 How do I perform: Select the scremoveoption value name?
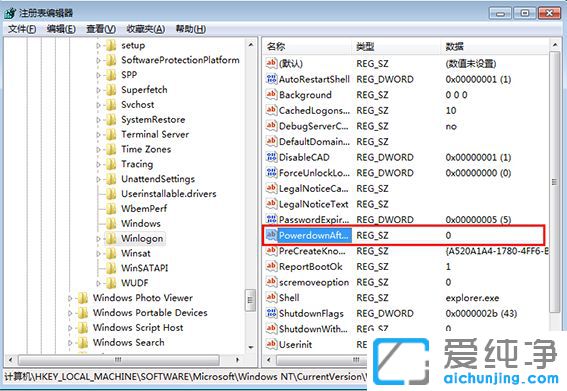pyautogui.click(x=314, y=282)
